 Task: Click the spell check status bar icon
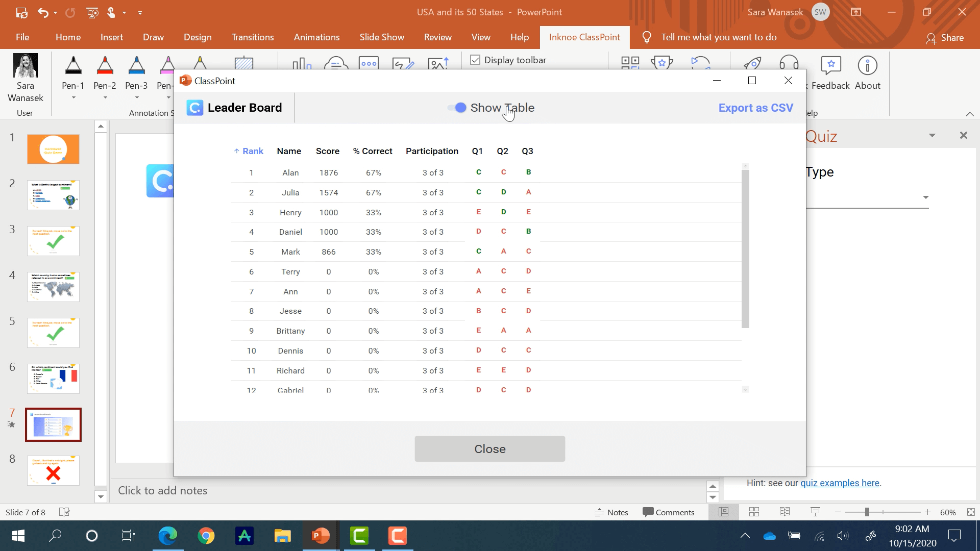point(64,512)
